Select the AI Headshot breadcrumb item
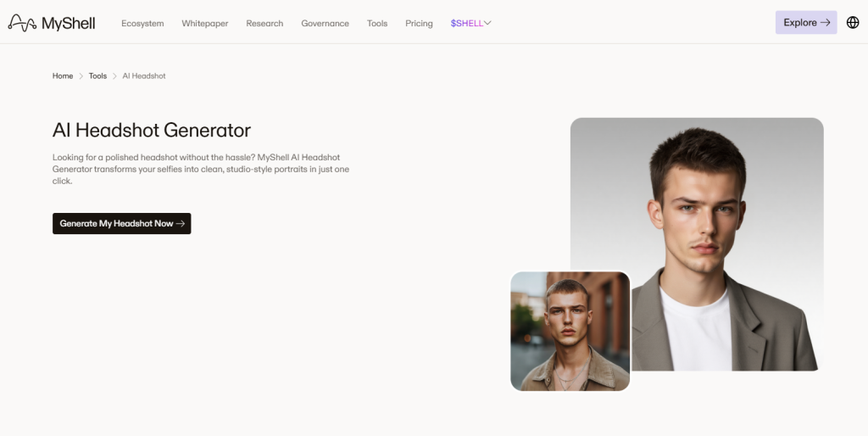This screenshot has height=436, width=868. (x=144, y=76)
